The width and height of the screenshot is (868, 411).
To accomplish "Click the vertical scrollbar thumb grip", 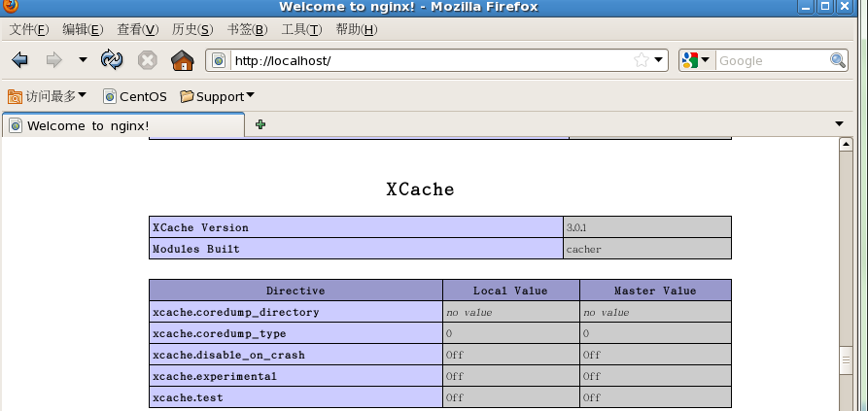I will pyautogui.click(x=846, y=360).
